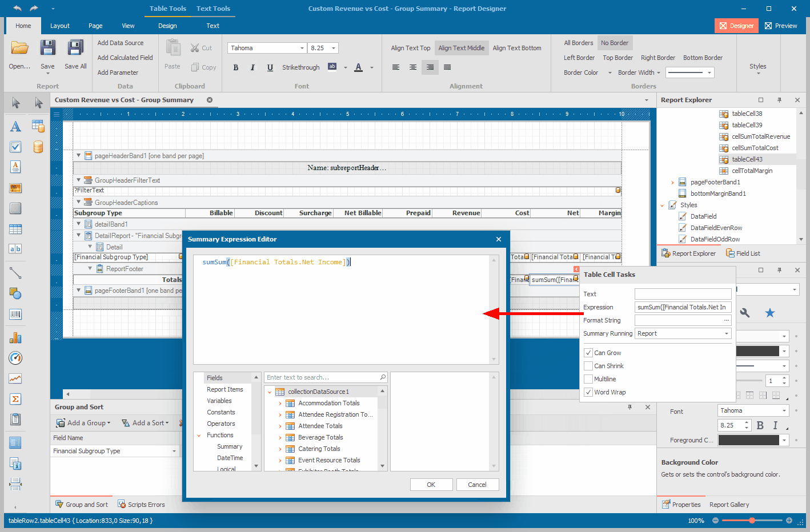This screenshot has width=810, height=532.
Task: Apply All Borders
Action: [x=579, y=43]
